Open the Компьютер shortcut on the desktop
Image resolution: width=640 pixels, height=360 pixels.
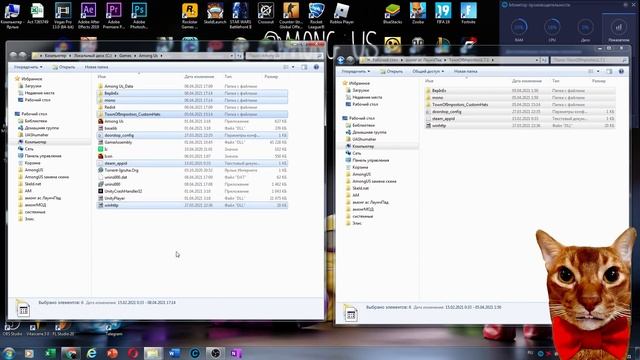[12, 16]
